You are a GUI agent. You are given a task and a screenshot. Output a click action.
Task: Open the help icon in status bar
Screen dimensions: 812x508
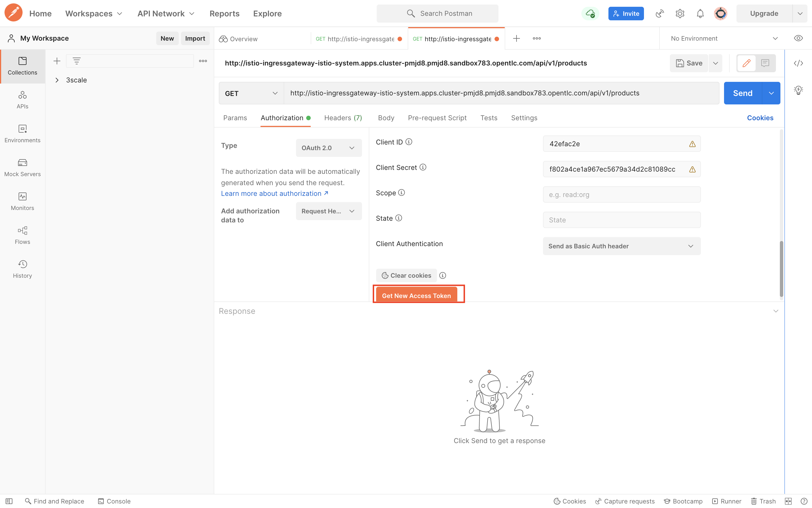804,501
